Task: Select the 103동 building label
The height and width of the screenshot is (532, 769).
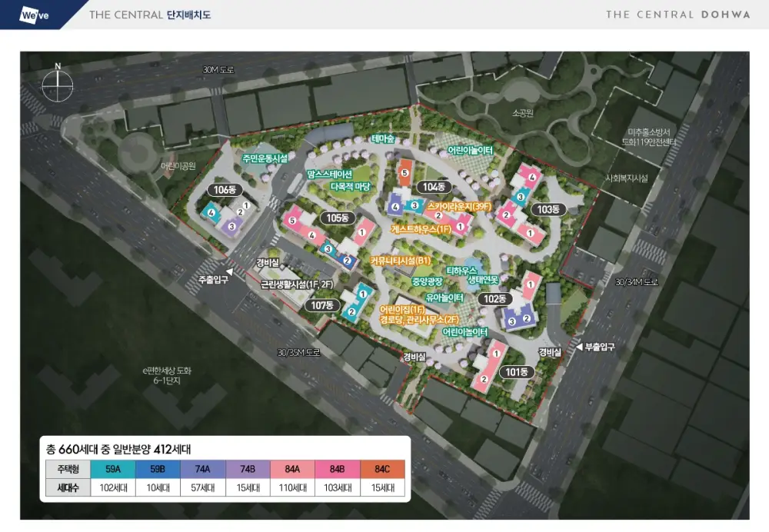Action: point(549,209)
